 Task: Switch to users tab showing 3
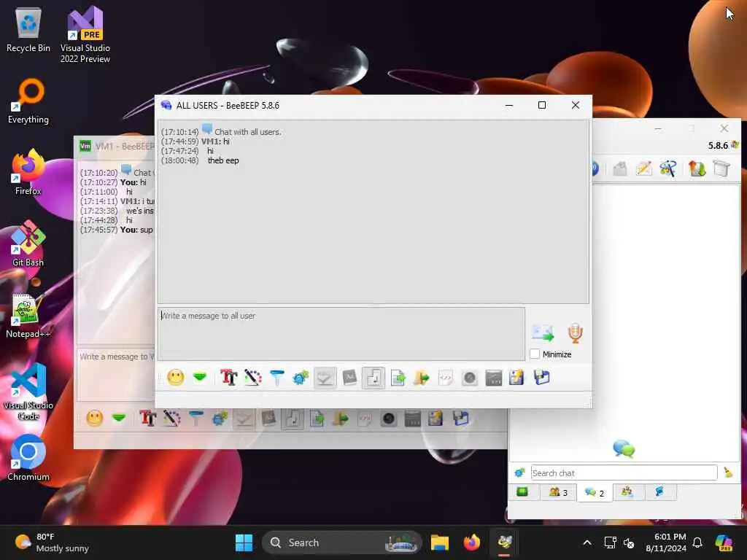pos(558,492)
